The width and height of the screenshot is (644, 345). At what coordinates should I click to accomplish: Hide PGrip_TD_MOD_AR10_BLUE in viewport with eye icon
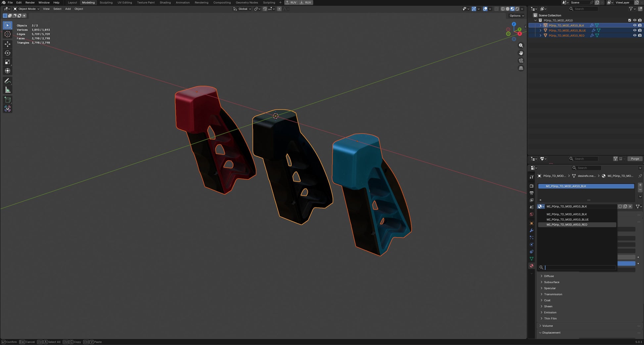click(635, 30)
